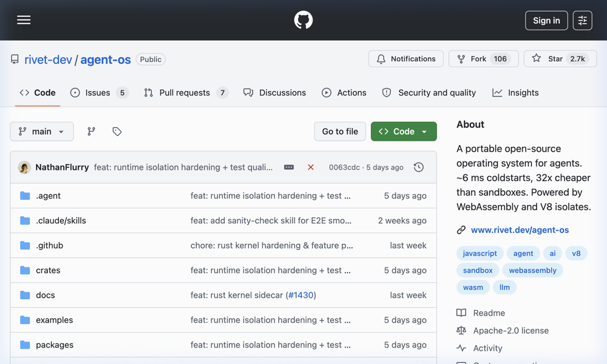Click NathanFlurry's avatar thumbnail
This screenshot has height=364, width=607.
click(x=25, y=167)
